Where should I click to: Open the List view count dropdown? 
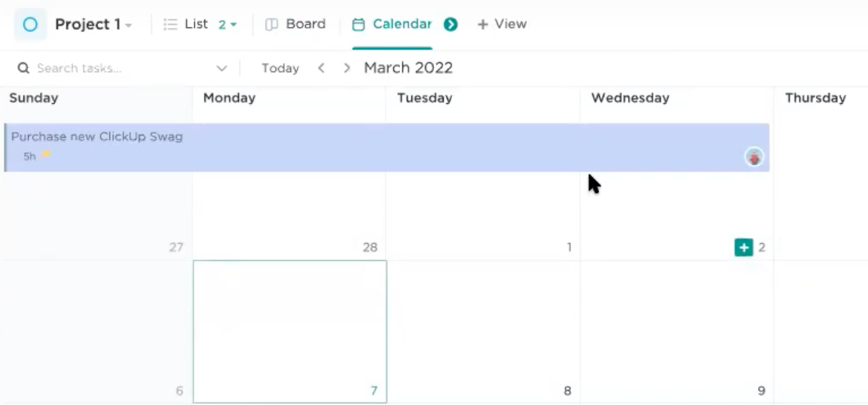coord(228,24)
